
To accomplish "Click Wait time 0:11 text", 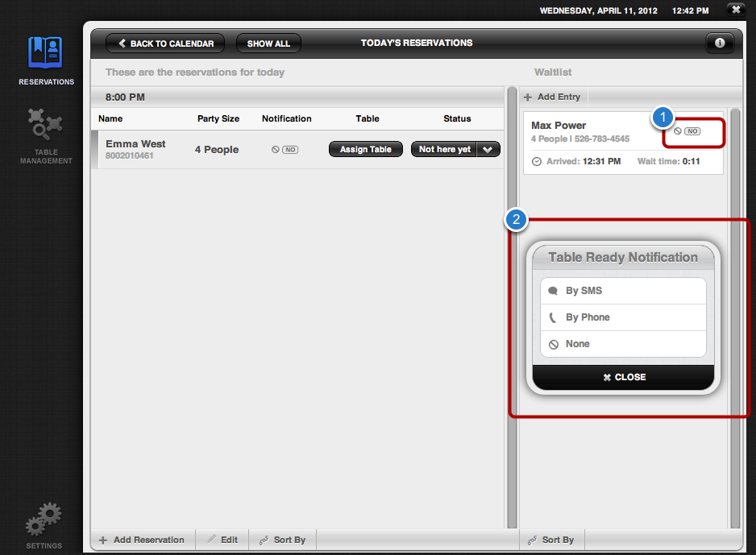I will point(668,161).
